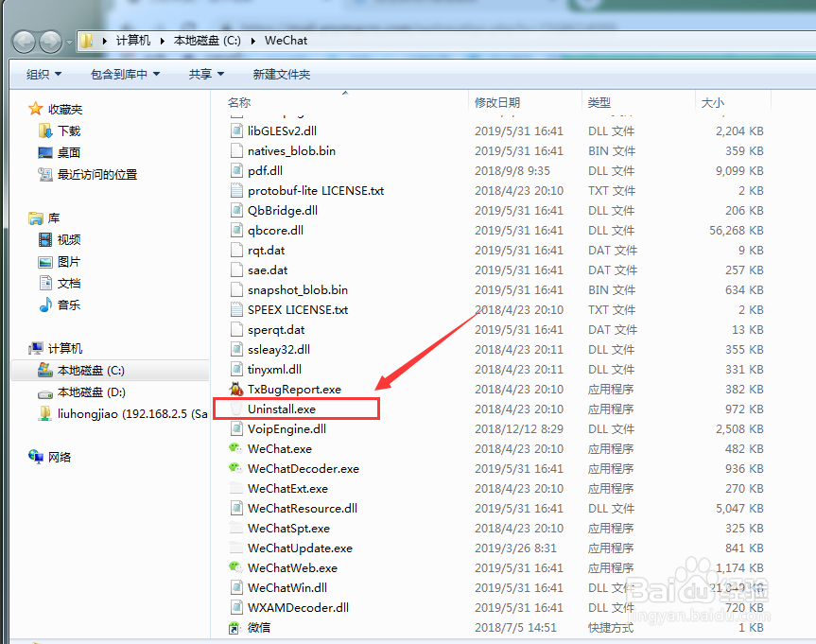Select VoipEngine.dll file icon
This screenshot has width=816, height=644.
236,429
